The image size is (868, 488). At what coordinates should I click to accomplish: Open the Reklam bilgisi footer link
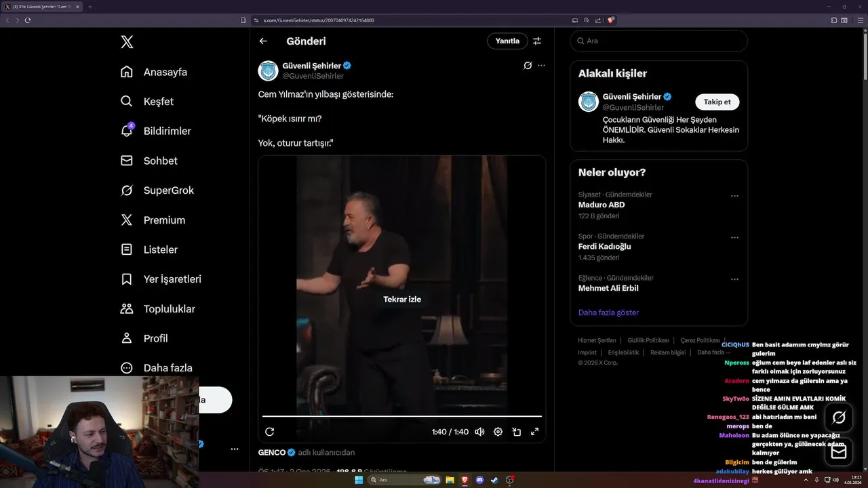click(668, 352)
